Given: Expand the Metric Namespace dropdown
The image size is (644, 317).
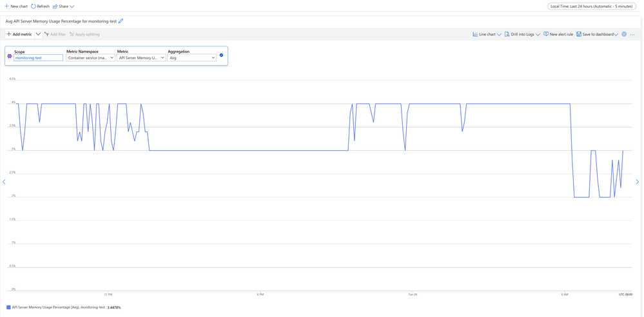Looking at the screenshot, I should point(90,58).
